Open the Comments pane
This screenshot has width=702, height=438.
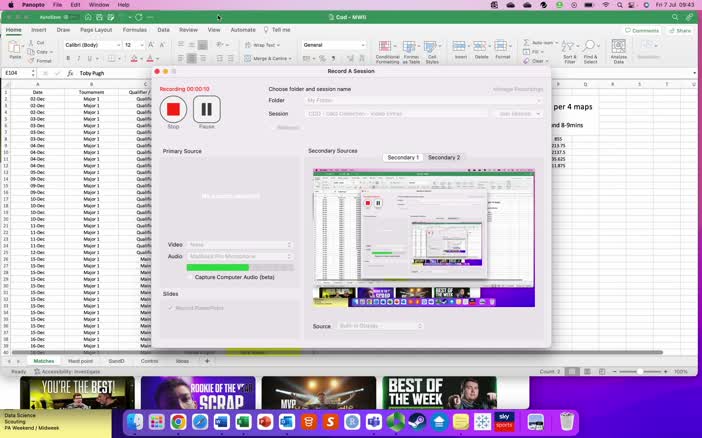point(643,30)
